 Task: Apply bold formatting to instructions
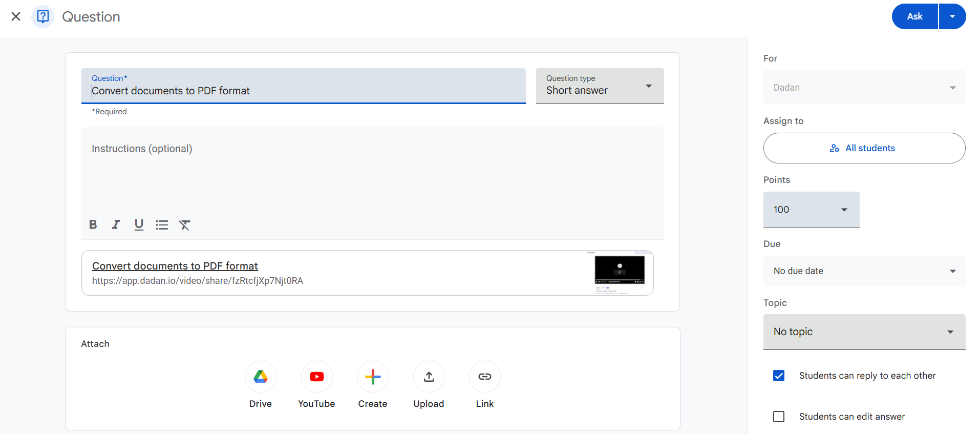click(x=93, y=224)
